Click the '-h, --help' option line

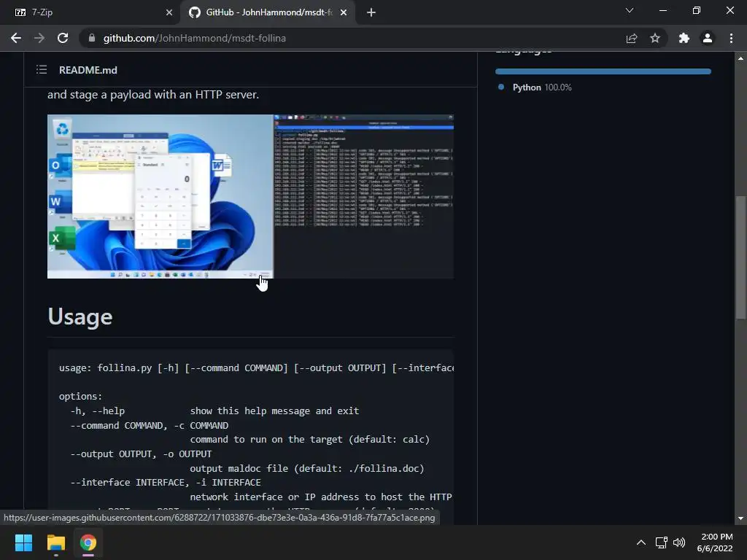(214, 411)
